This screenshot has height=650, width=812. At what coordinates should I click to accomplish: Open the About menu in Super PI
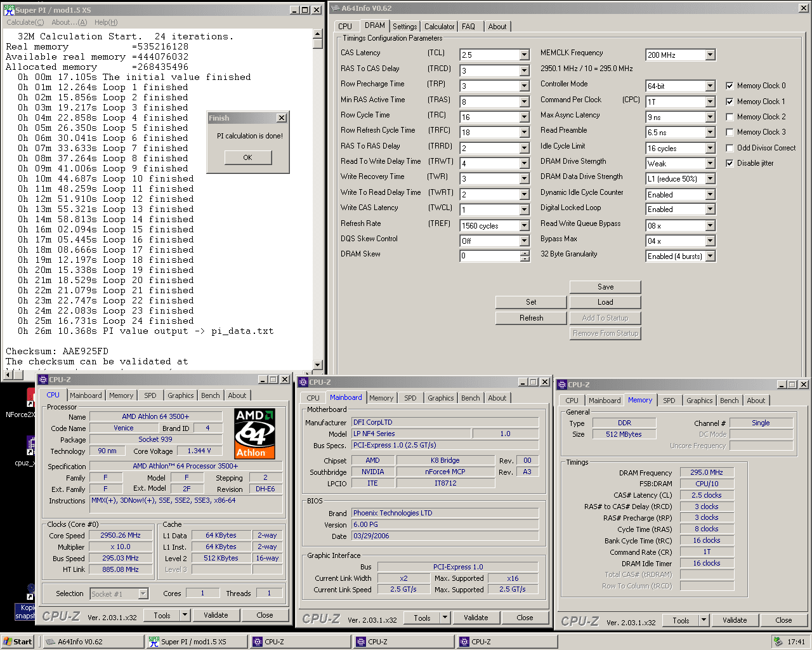(x=69, y=22)
